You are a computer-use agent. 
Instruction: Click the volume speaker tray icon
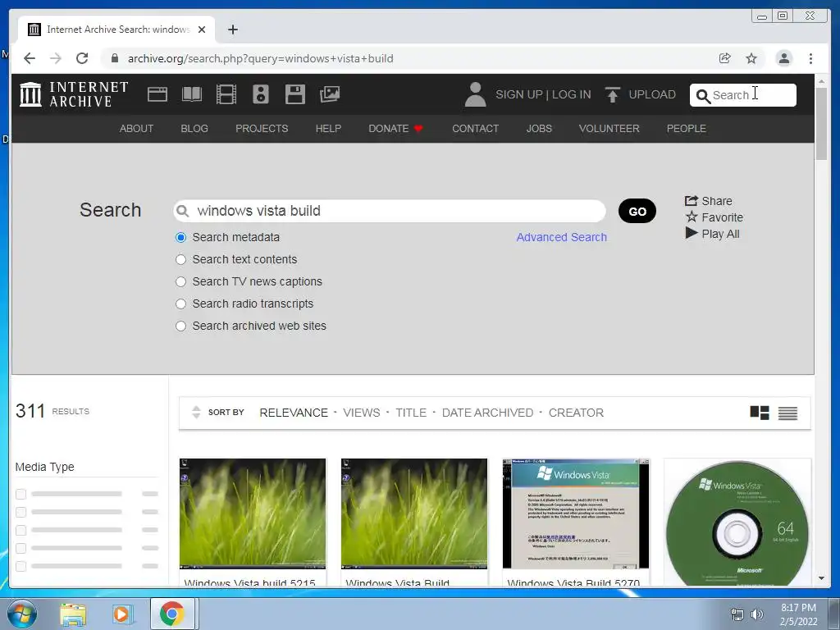[x=757, y=614]
